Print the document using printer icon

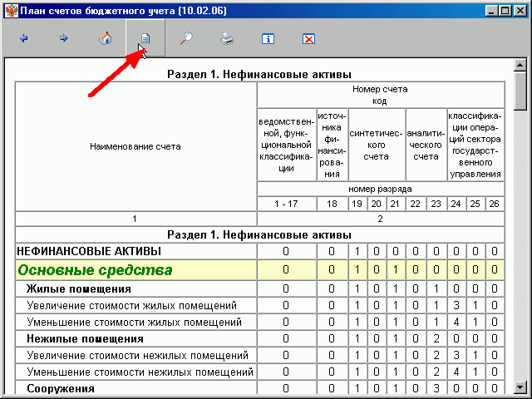pos(227,38)
